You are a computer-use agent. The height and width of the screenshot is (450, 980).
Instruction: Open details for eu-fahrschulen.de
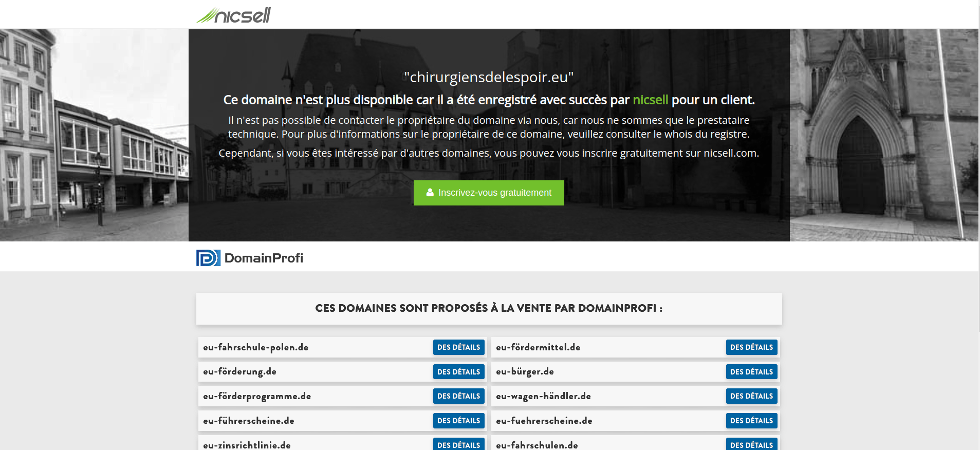(x=751, y=444)
